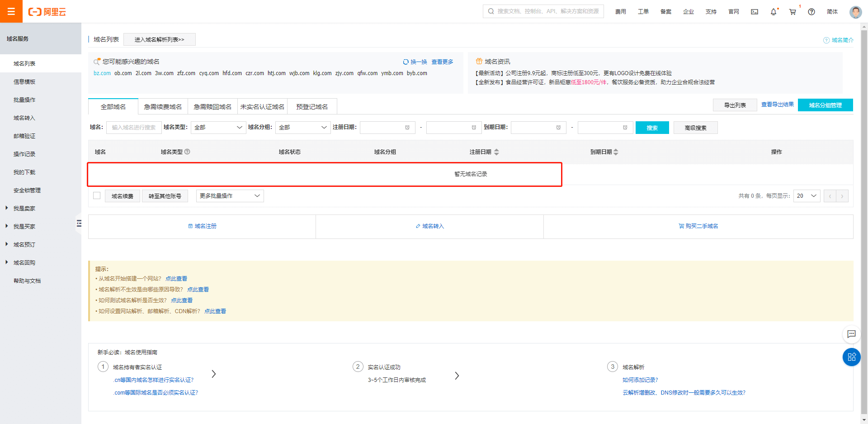Click the blue 搜索 button
Image resolution: width=868 pixels, height=424 pixels.
pos(652,128)
